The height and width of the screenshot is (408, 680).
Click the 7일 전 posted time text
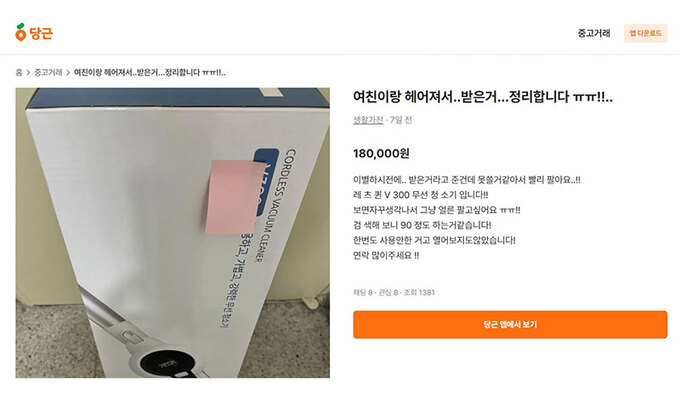pyautogui.click(x=401, y=120)
